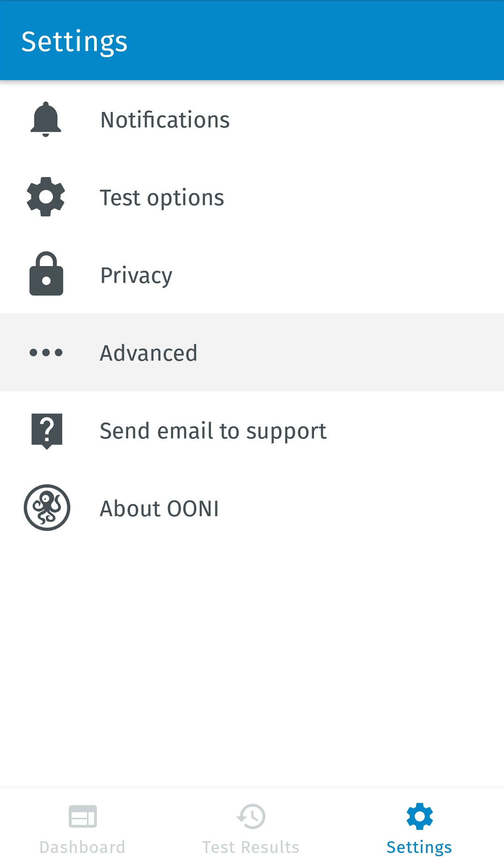504x867 pixels.
Task: Click the Notifications bell icon
Action: pos(46,119)
